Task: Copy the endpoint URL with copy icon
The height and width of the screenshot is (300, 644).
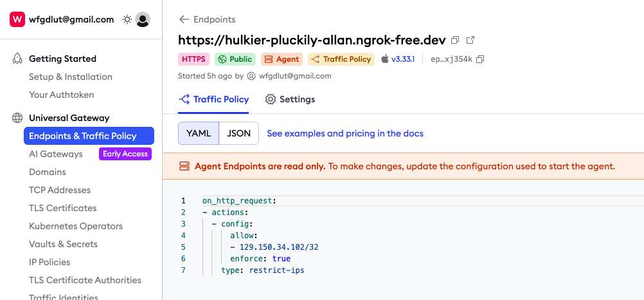Action: tap(455, 40)
